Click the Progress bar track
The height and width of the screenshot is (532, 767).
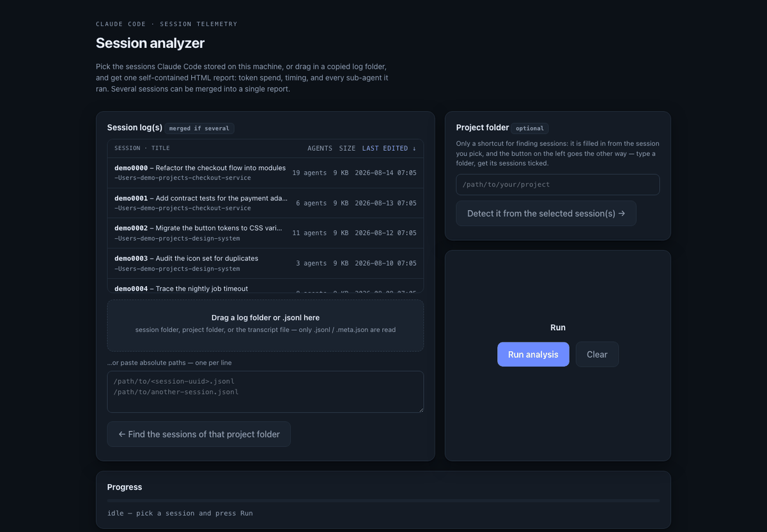click(383, 500)
